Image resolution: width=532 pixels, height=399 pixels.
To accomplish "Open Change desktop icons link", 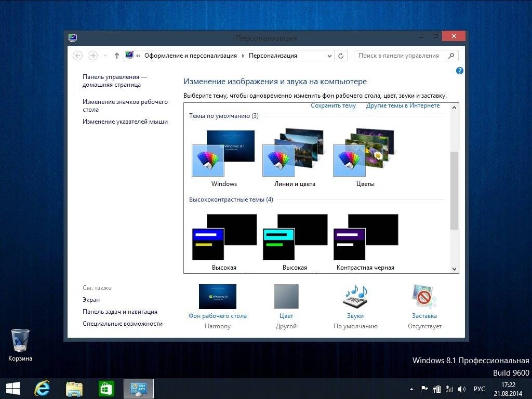I will click(x=125, y=105).
